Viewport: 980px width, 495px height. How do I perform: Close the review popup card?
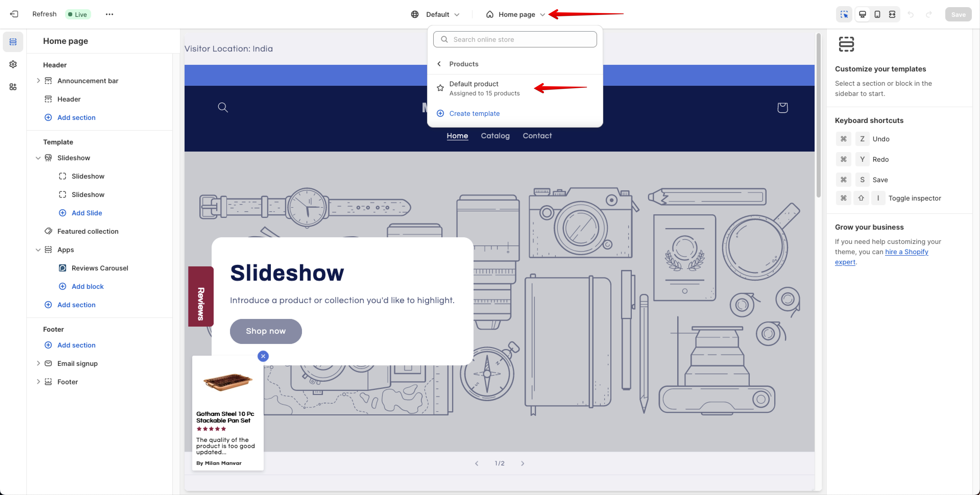263,356
